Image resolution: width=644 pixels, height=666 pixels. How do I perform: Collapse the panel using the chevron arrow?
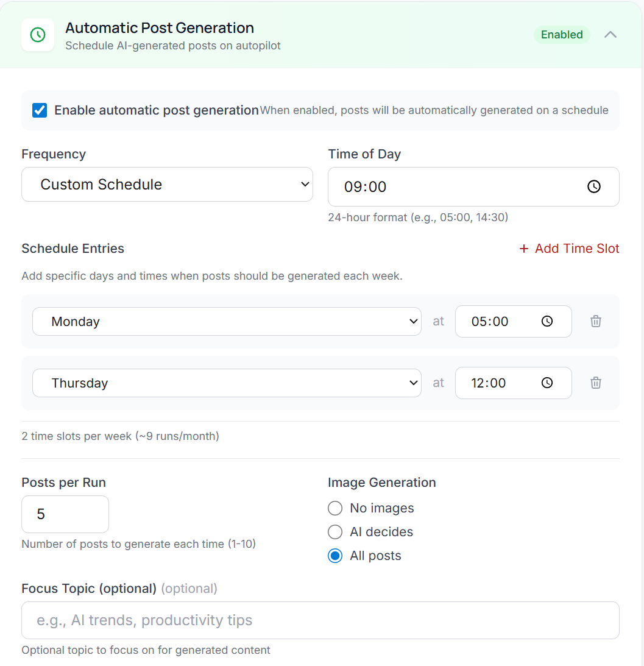pos(610,35)
